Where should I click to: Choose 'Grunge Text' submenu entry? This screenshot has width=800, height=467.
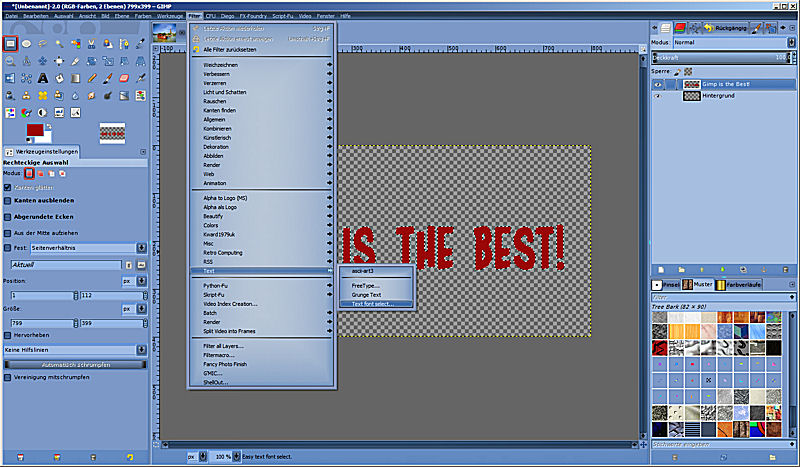(376, 295)
